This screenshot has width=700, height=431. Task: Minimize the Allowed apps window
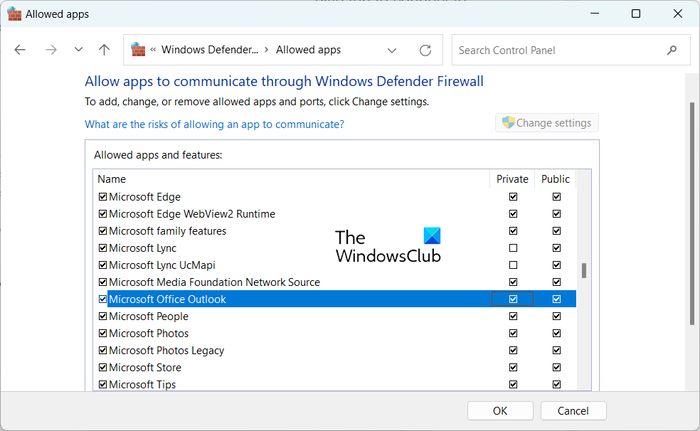pyautogui.click(x=594, y=14)
